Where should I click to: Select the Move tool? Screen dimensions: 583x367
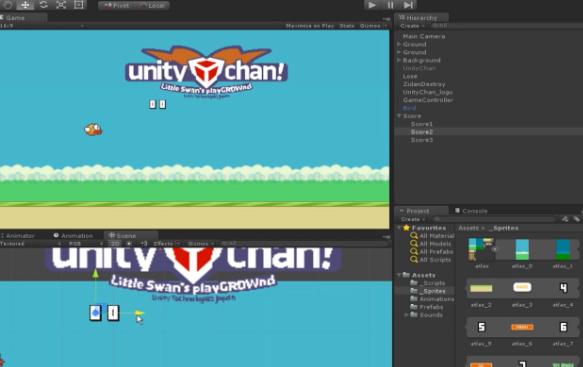(x=25, y=5)
